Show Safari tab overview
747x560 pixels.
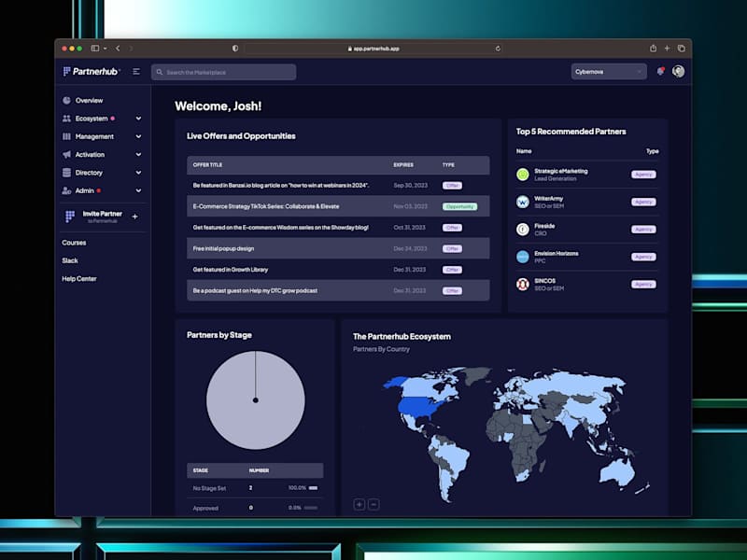pyautogui.click(x=682, y=49)
